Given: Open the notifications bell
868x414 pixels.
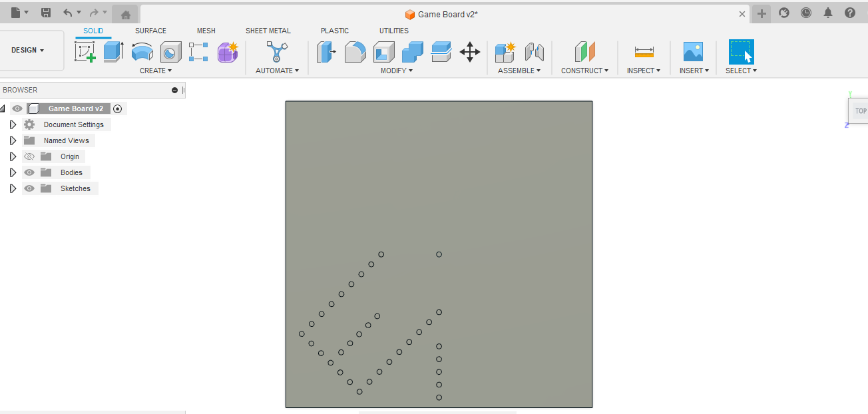Looking at the screenshot, I should [x=828, y=13].
